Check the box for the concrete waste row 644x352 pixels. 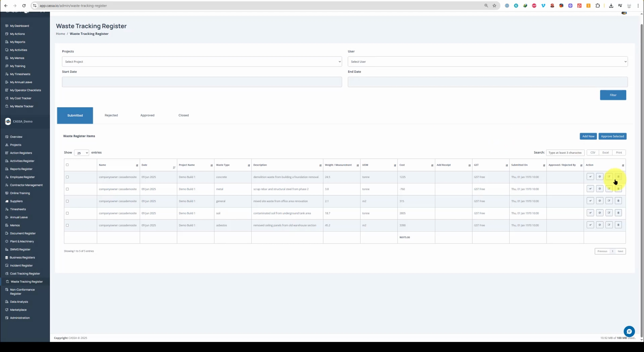tap(67, 177)
